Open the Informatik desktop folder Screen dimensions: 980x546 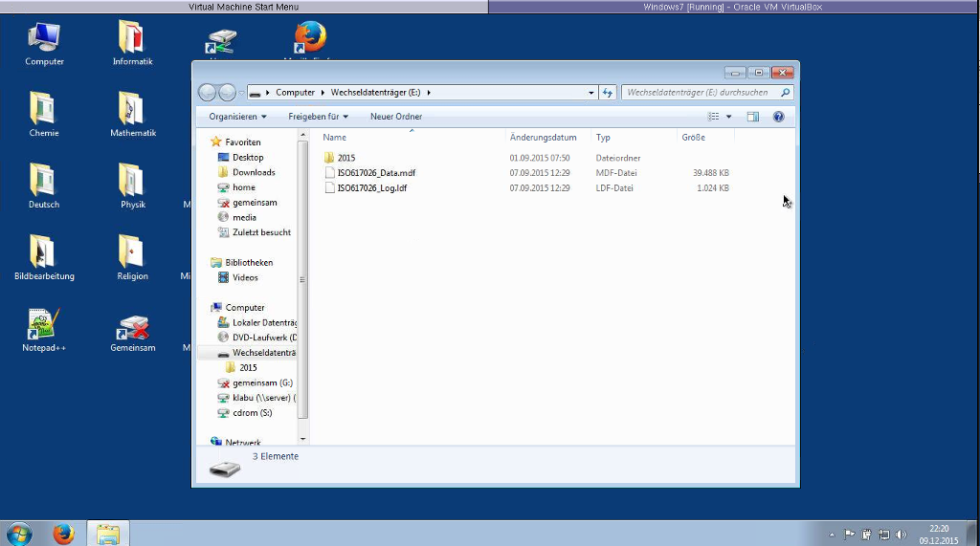click(131, 39)
